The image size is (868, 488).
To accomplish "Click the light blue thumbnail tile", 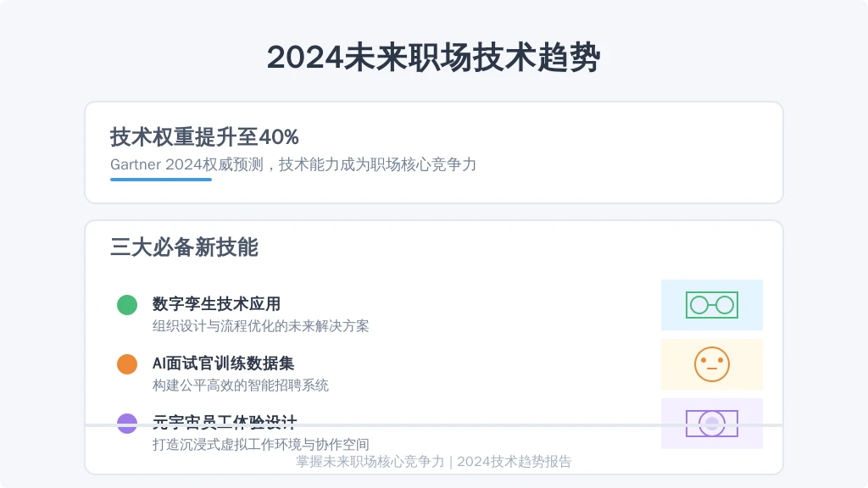I will pos(712,305).
